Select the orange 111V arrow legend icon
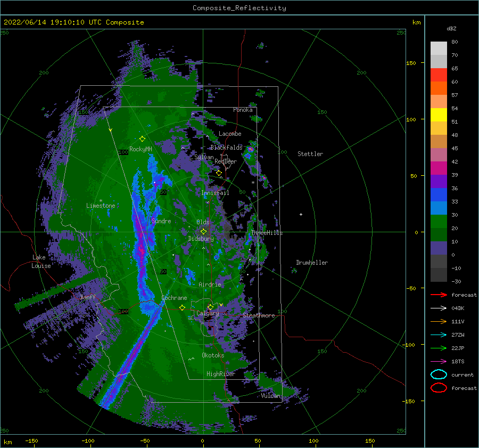The image size is (479, 448). point(439,321)
